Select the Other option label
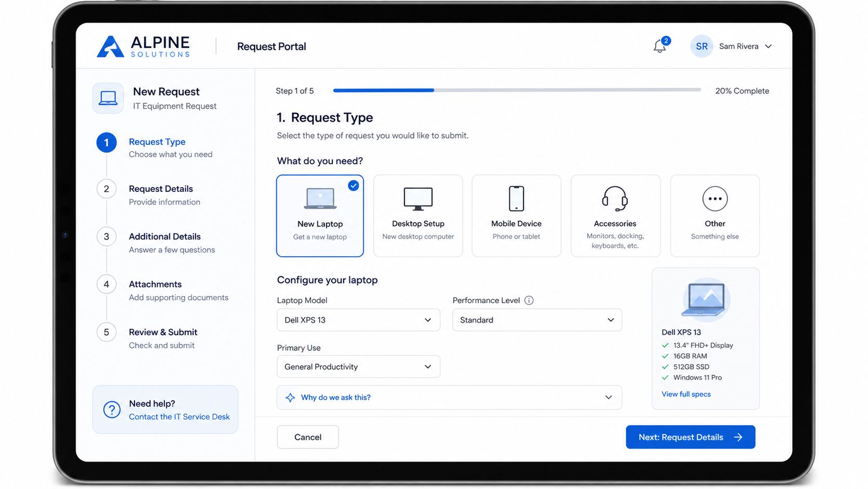The image size is (868, 489). (715, 223)
